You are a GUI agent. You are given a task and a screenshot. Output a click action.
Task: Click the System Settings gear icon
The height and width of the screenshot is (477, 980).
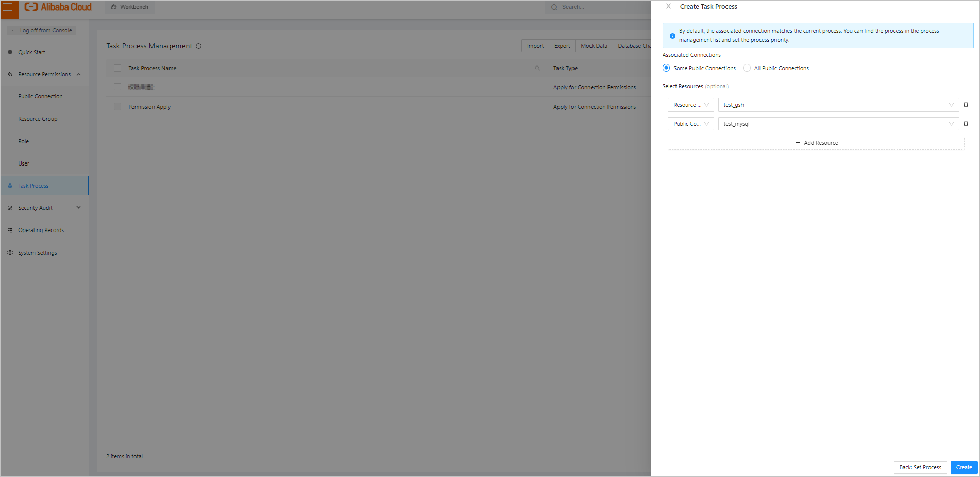point(10,253)
